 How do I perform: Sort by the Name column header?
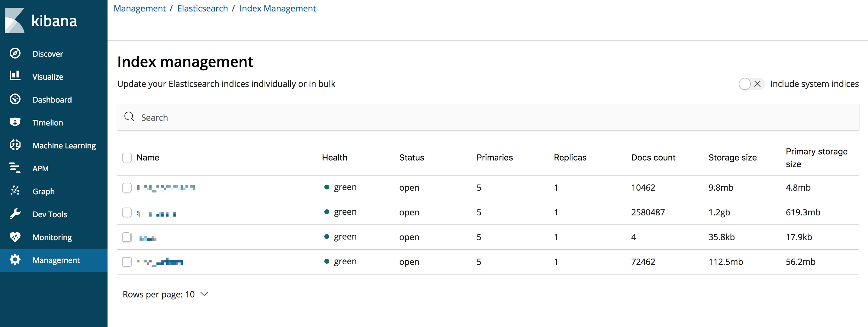pyautogui.click(x=148, y=157)
